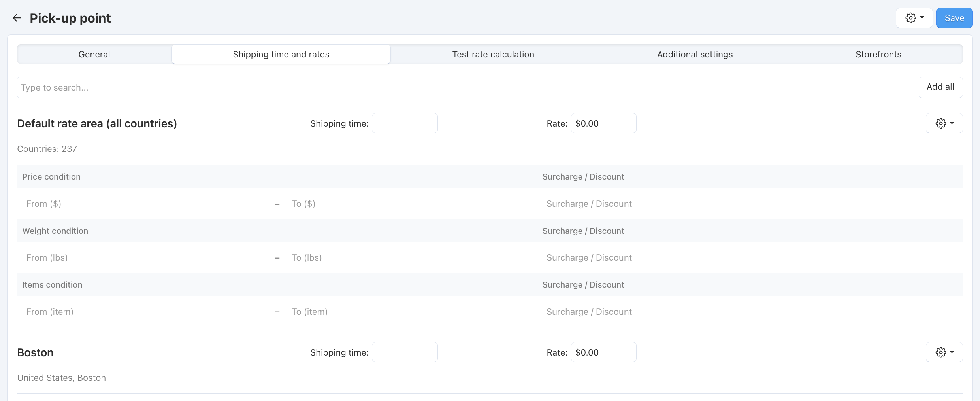Focus the Type to search field
Screen dimensions: 980x401
tap(468, 87)
